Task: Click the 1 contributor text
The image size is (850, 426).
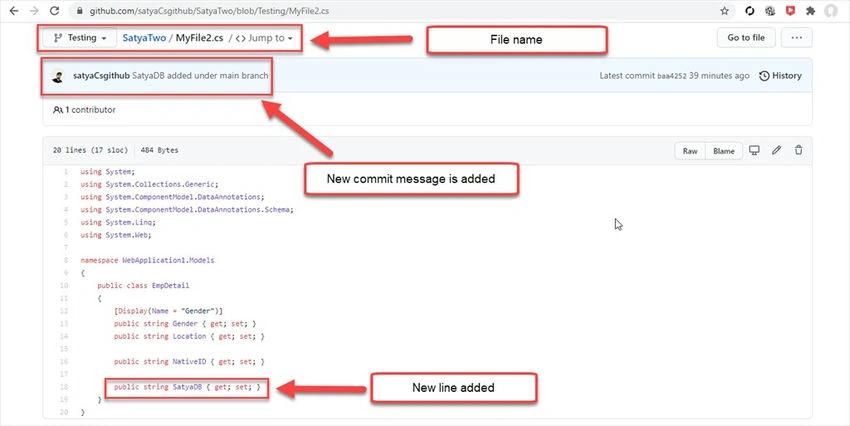Action: click(84, 109)
